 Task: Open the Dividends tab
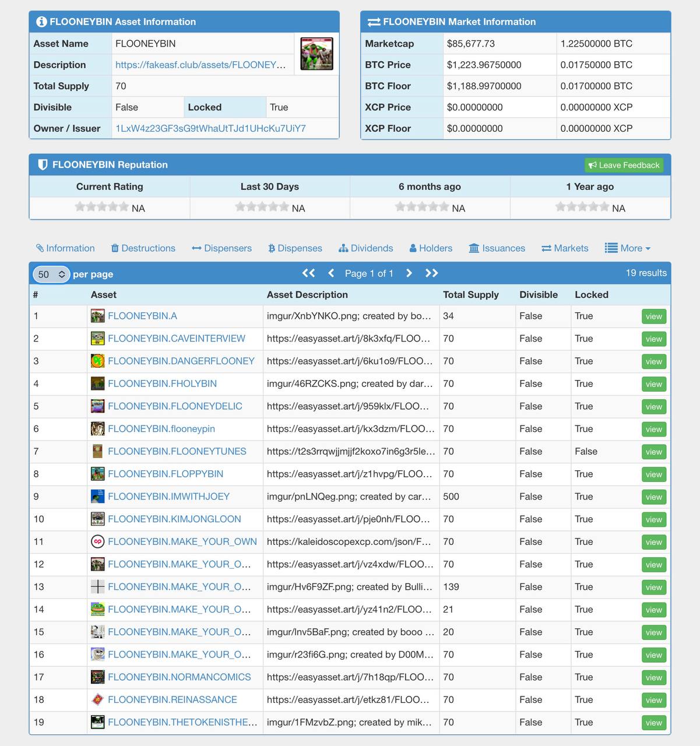coord(366,248)
